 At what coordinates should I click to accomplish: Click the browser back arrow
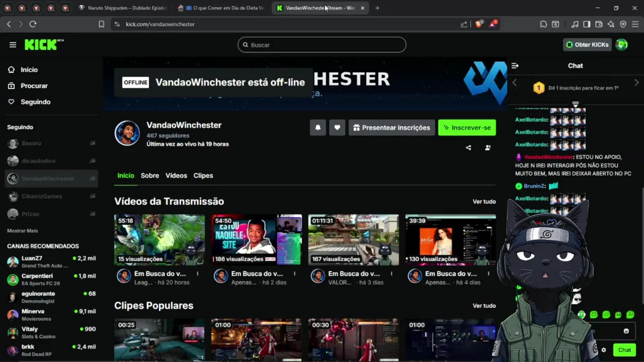[x=9, y=24]
